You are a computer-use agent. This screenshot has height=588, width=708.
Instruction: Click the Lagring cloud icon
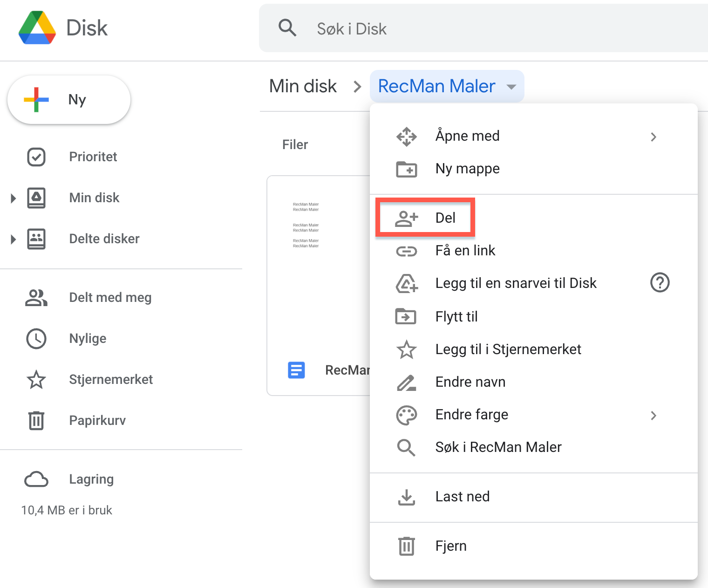[36, 479]
